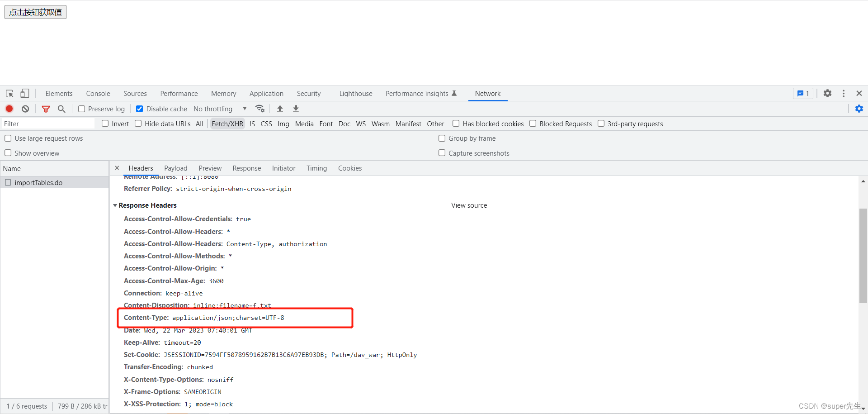Filter requests by WS

pyautogui.click(x=361, y=124)
